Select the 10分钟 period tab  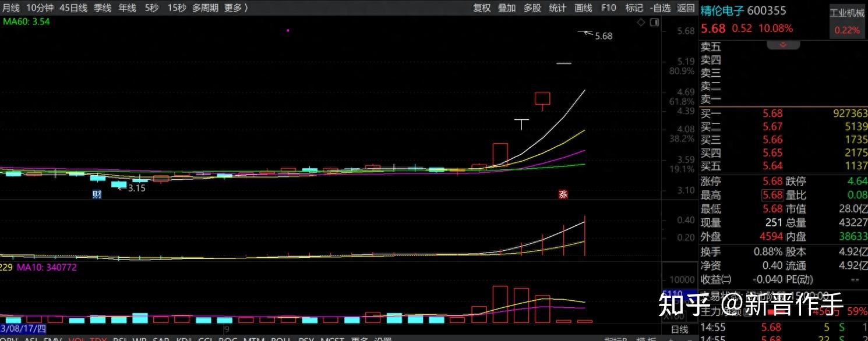point(40,8)
